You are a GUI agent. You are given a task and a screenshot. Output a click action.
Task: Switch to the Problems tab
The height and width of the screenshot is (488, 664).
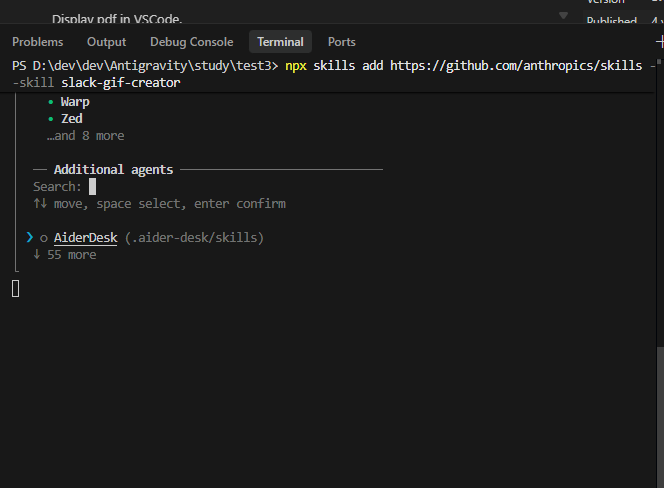point(38,42)
